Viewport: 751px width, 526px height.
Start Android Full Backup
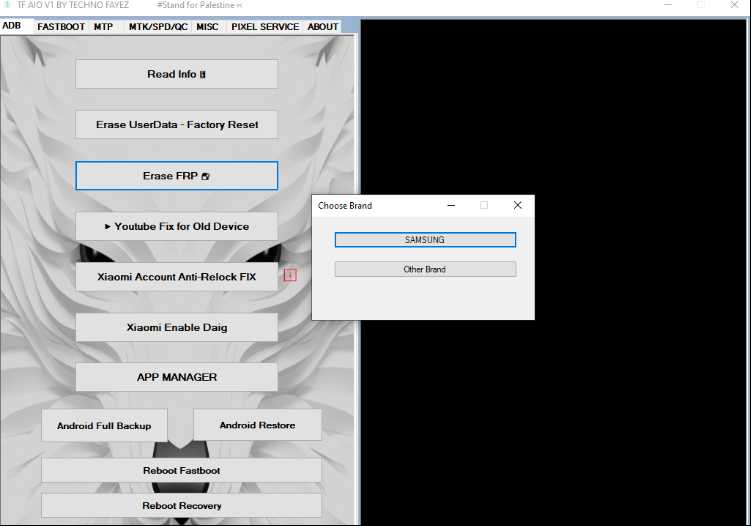(104, 425)
